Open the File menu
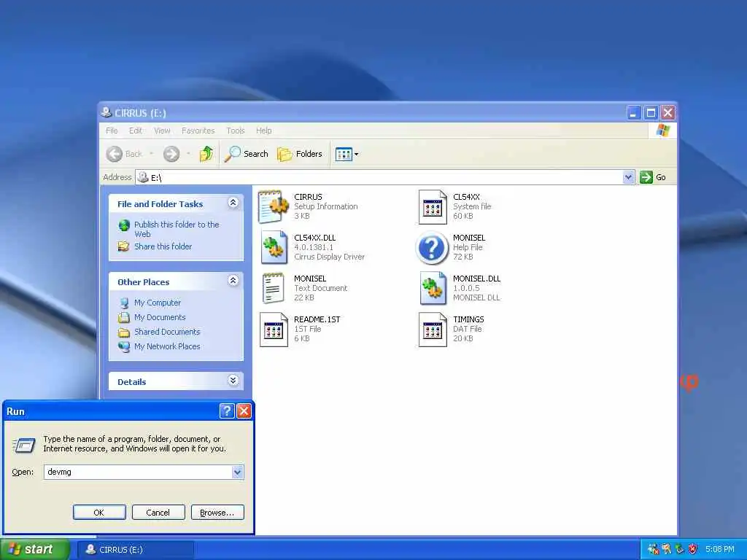This screenshot has height=560, width=747. click(112, 131)
